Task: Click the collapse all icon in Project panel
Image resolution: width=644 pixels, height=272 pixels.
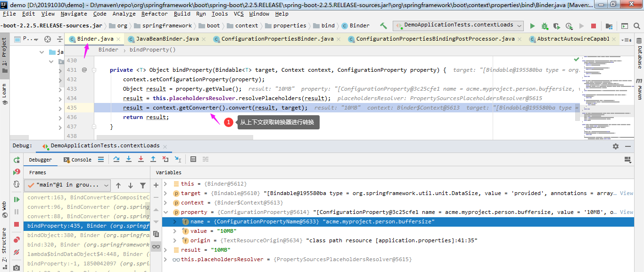Action: (x=60, y=39)
